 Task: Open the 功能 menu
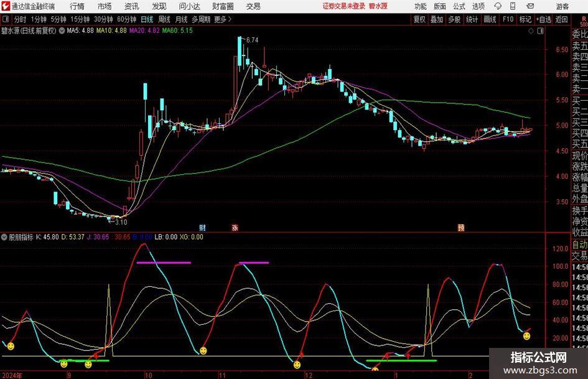point(421,6)
